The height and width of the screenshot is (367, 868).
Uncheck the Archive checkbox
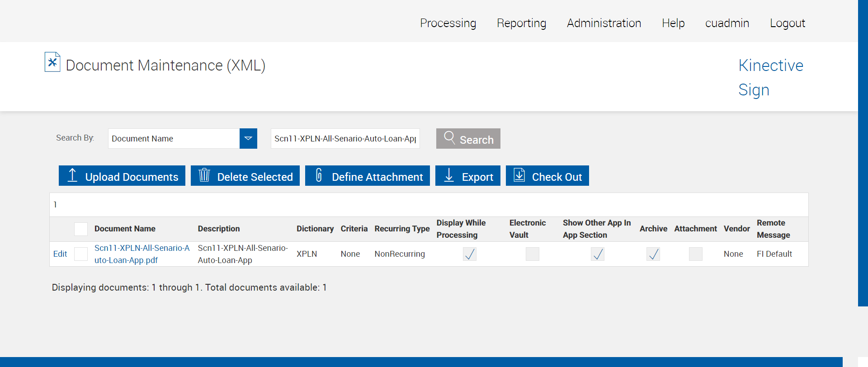tap(653, 254)
